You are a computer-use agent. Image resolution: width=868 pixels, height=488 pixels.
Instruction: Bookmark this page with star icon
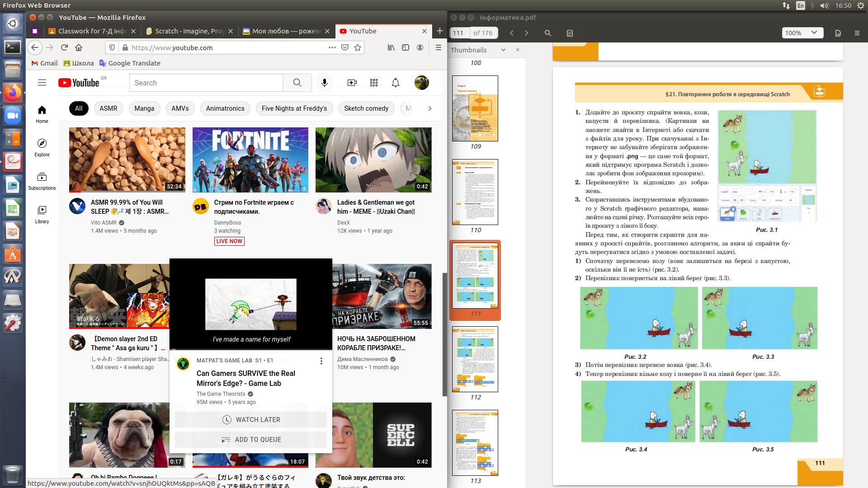click(358, 47)
